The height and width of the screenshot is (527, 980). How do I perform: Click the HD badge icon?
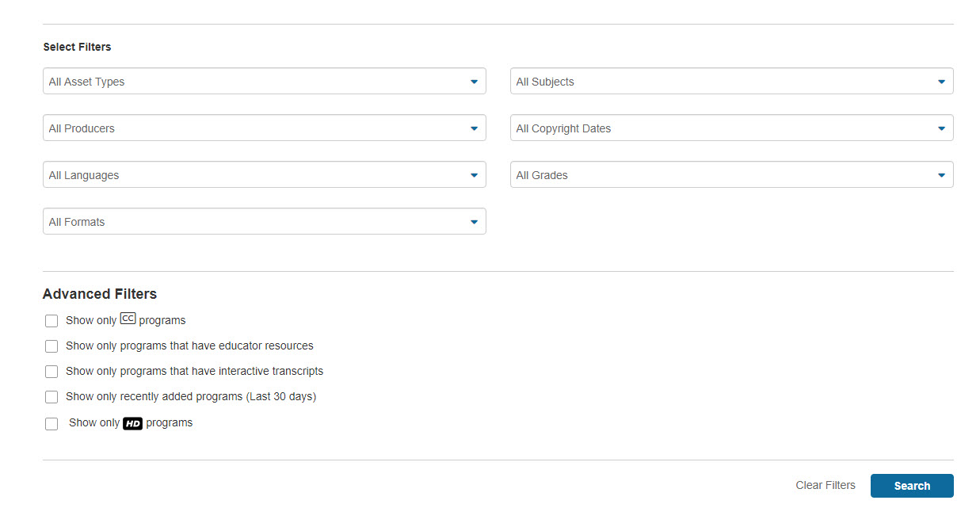pos(132,424)
